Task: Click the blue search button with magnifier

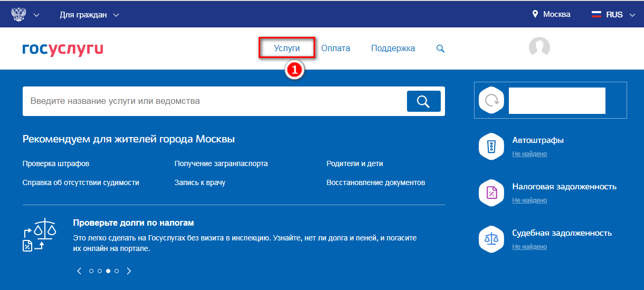Action: tap(423, 101)
